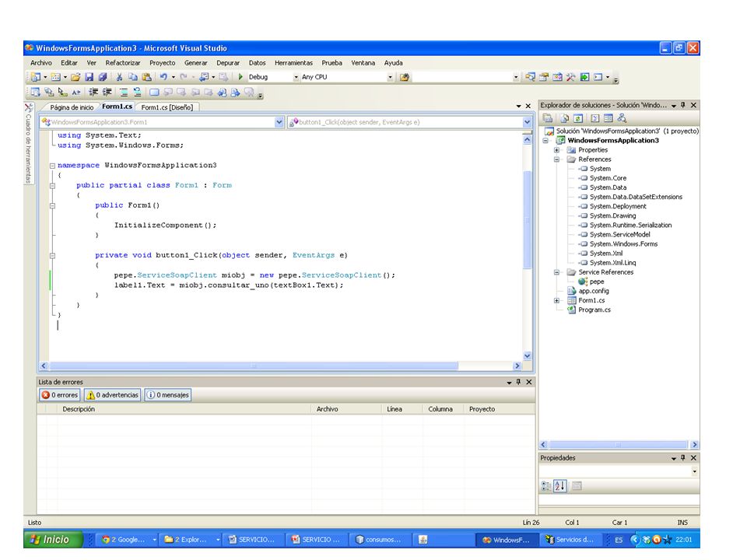Cut selection with the scissors icon
The width and height of the screenshot is (747, 560).
coord(120,77)
